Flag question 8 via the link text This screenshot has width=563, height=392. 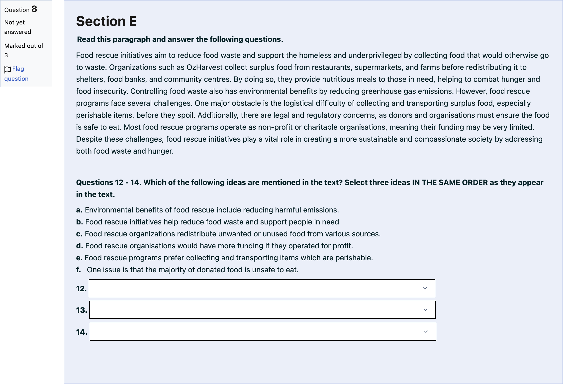16,74
